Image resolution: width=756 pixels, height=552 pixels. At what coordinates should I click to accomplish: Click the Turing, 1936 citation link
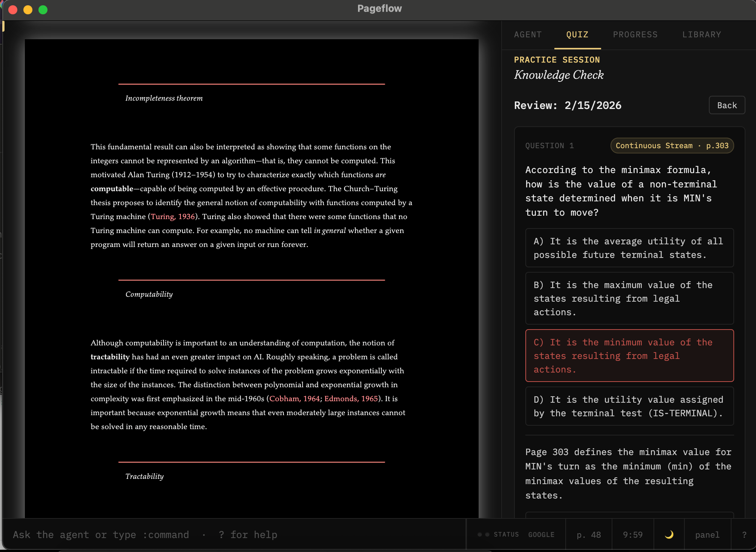(172, 216)
